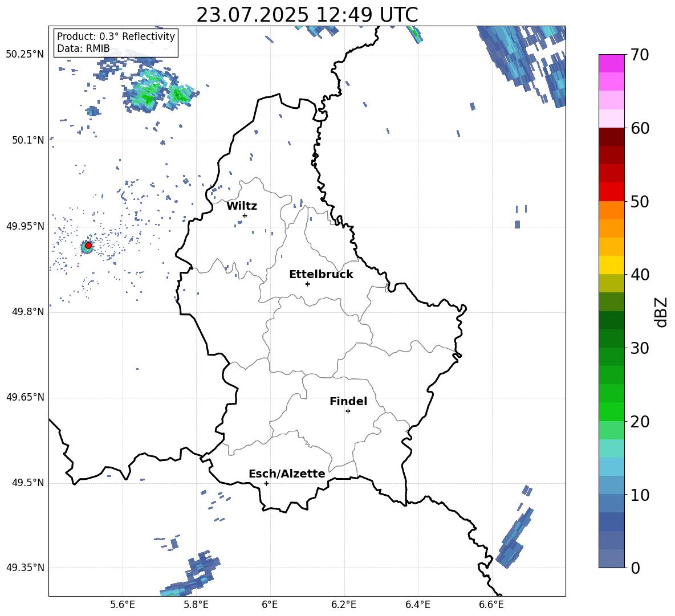675x616 pixels.
Task: Click the magenta top colorbar swatch
Action: click(x=612, y=64)
